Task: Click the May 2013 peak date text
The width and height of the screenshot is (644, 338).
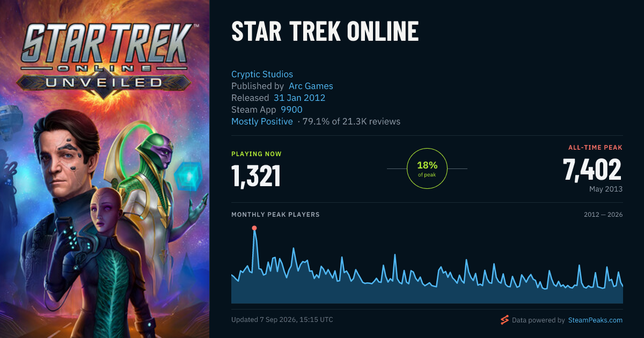Action: (606, 189)
